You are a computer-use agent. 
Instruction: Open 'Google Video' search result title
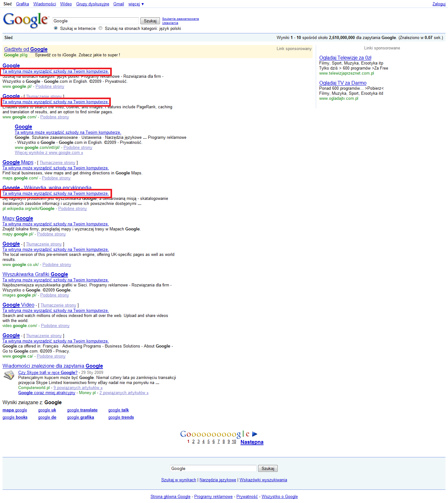point(18,305)
